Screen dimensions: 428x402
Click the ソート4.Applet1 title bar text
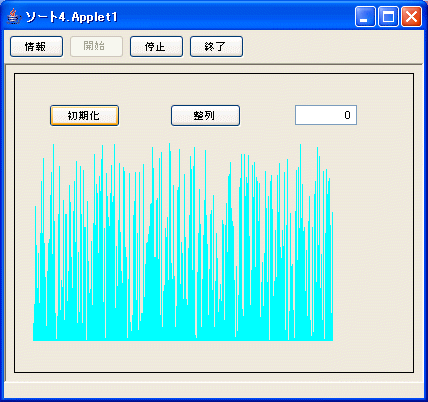(71, 17)
